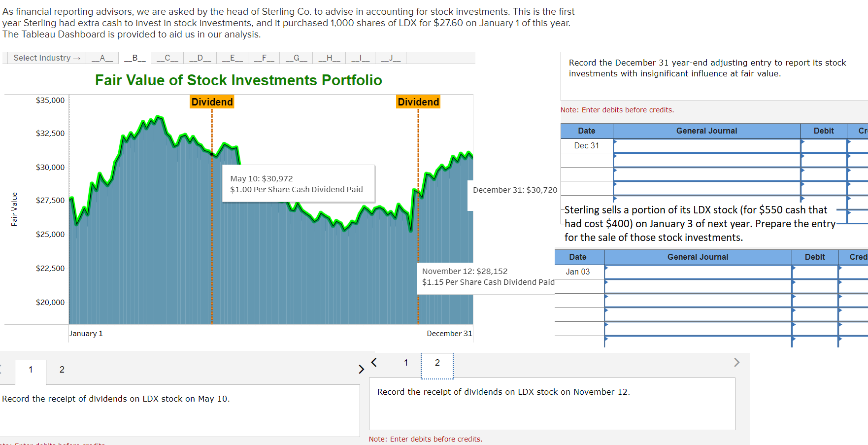Click Debit cell in Dec 31 row
The height and width of the screenshot is (445, 868).
824,146
